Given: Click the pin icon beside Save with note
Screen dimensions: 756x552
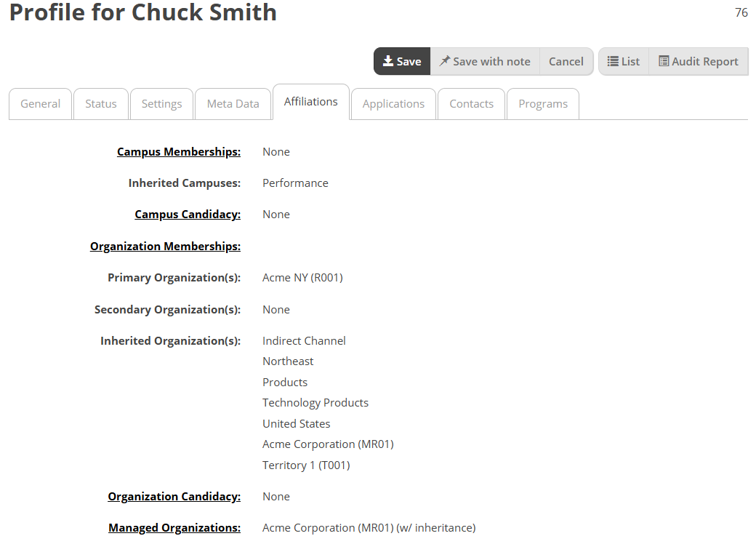Looking at the screenshot, I should click(445, 61).
